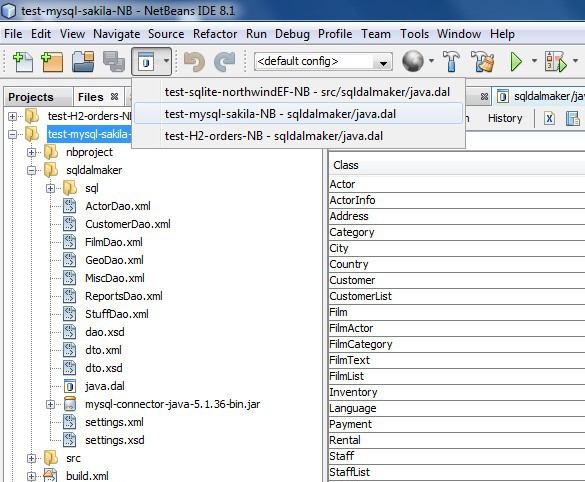
Task: Select dto.xml in the file tree
Action: (x=103, y=350)
